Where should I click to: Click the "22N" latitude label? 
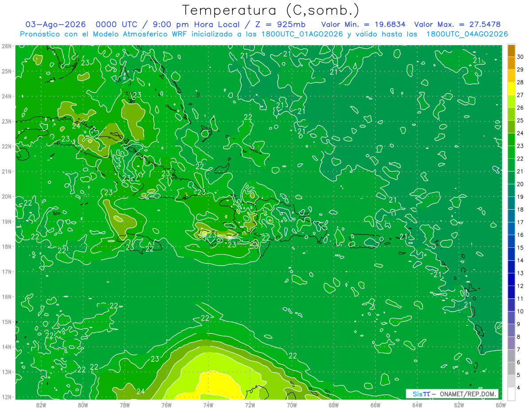tap(7, 146)
